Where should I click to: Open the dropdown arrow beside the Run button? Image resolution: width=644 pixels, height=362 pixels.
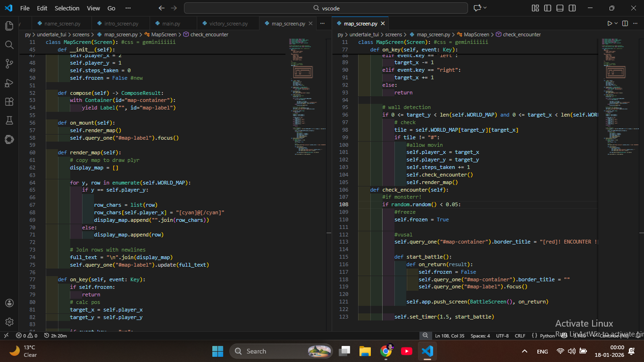(616, 23)
